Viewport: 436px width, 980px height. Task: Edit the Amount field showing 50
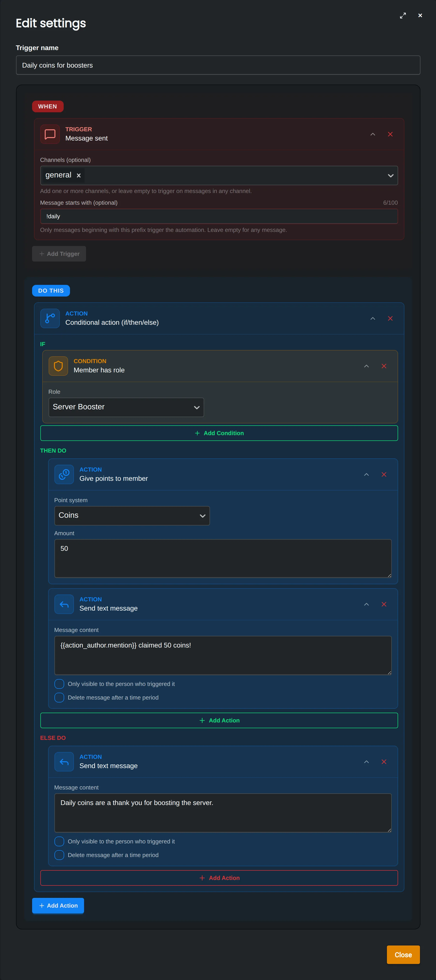[x=223, y=558]
